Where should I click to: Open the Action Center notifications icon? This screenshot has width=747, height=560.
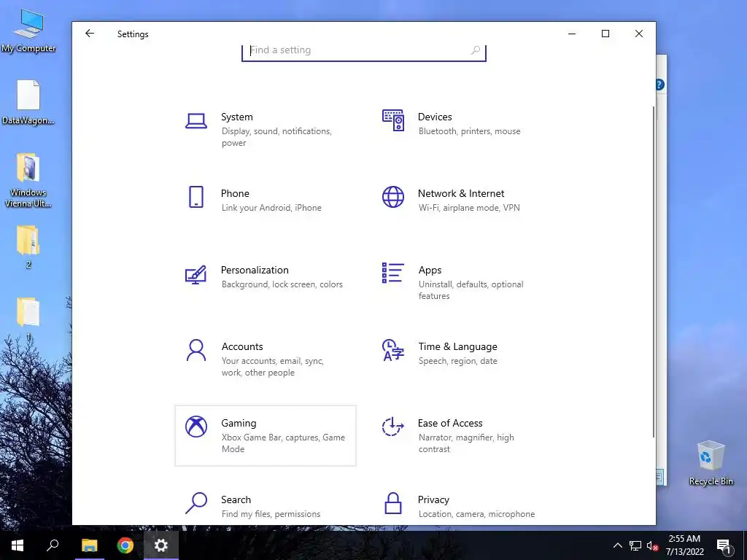point(724,546)
